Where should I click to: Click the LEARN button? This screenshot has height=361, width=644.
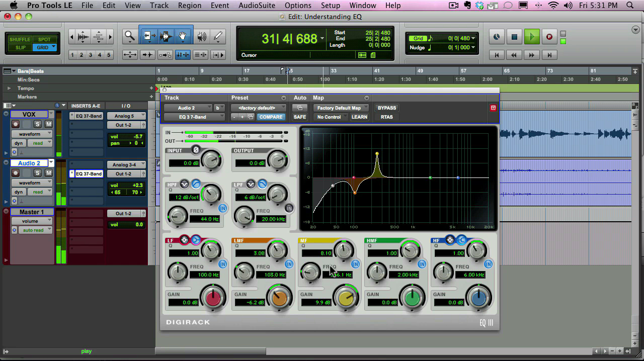tap(359, 117)
